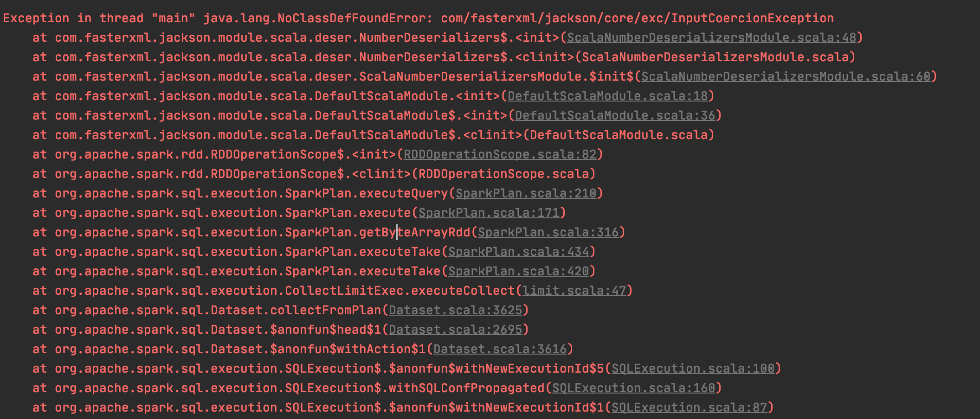Follow the SQLExecution.scala:100 link
The image size is (980, 419).
pos(693,368)
